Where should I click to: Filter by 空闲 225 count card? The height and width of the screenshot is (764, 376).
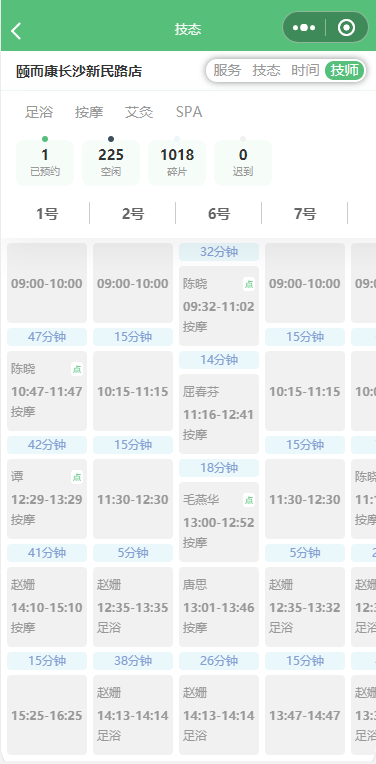click(x=111, y=163)
